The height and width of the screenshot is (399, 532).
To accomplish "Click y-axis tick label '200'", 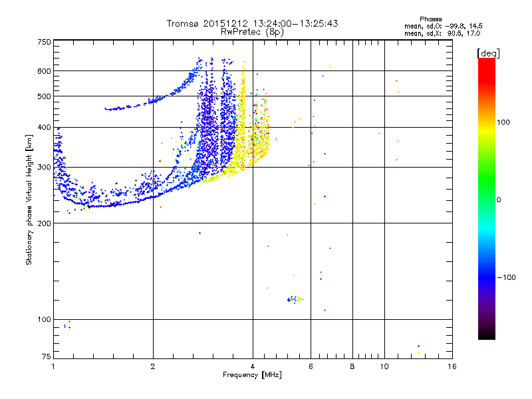I will pos(45,223).
